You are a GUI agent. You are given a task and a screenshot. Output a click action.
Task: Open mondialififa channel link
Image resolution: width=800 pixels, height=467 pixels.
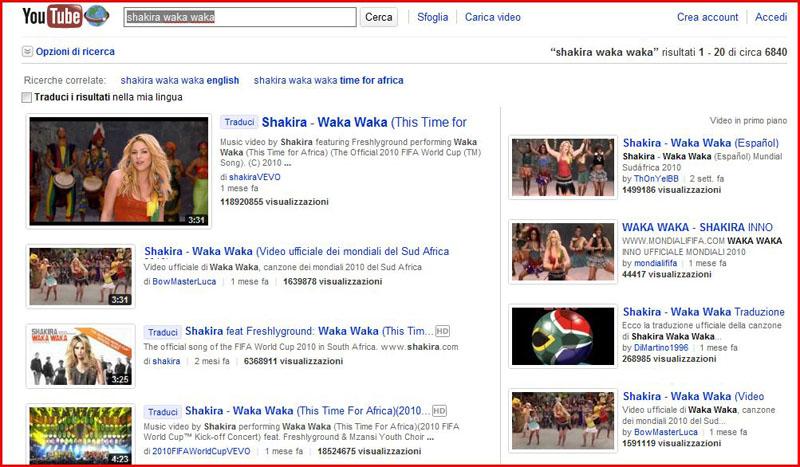coord(656,263)
